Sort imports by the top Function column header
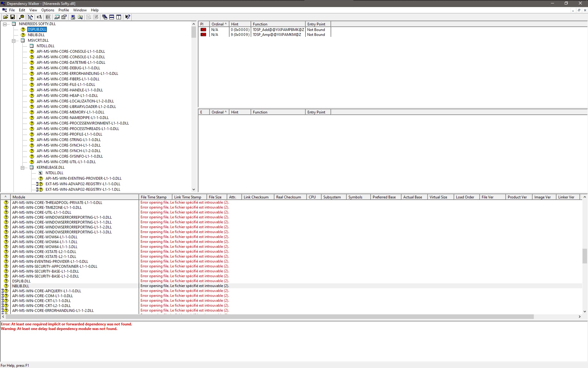The image size is (588, 368). tap(278, 24)
